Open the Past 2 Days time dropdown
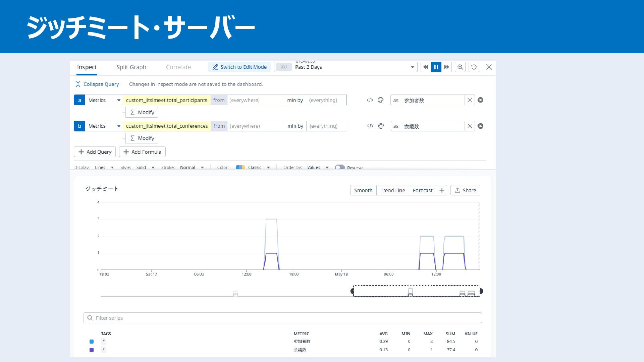Image resolution: width=644 pixels, height=362 pixels. 346,67
